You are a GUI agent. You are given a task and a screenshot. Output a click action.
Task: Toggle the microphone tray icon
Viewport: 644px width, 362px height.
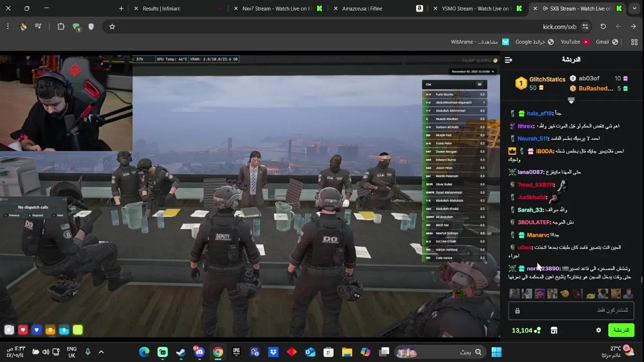tap(88, 352)
